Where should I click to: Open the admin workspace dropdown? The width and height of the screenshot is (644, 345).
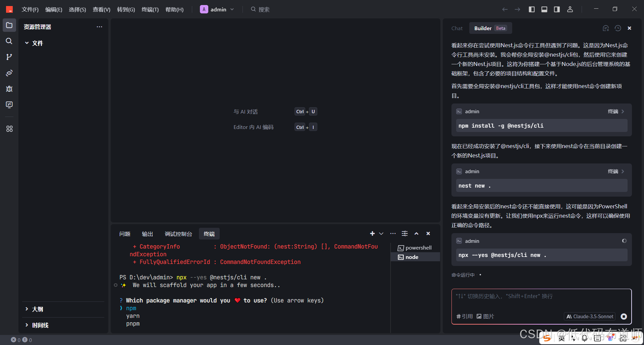(x=217, y=9)
